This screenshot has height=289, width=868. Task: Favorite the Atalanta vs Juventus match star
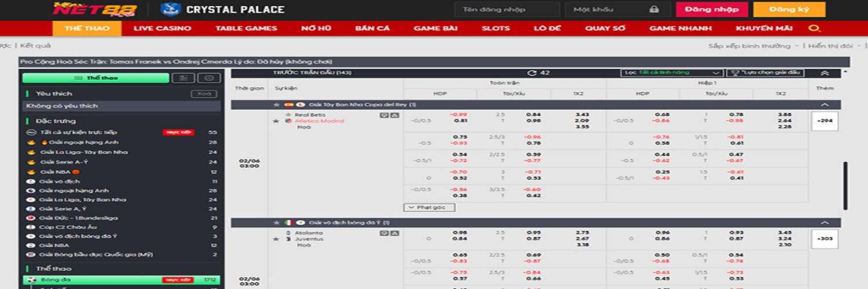[277, 239]
